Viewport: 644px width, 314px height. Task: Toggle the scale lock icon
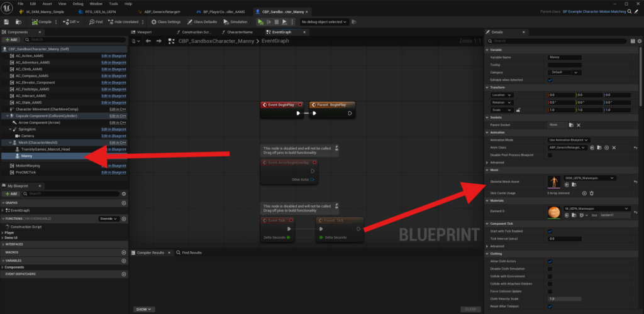click(518, 110)
